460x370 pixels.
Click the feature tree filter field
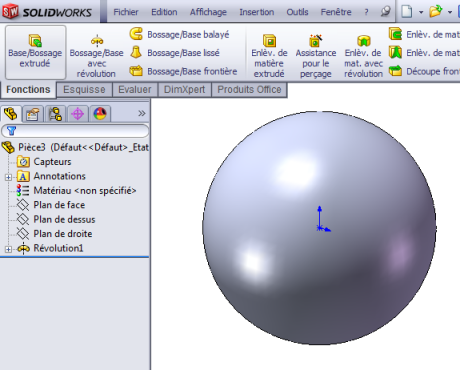pyautogui.click(x=75, y=131)
